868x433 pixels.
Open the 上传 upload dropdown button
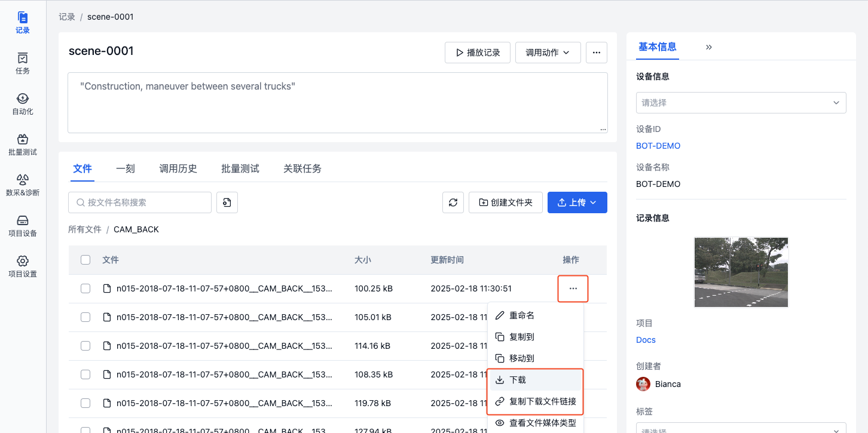pos(577,202)
